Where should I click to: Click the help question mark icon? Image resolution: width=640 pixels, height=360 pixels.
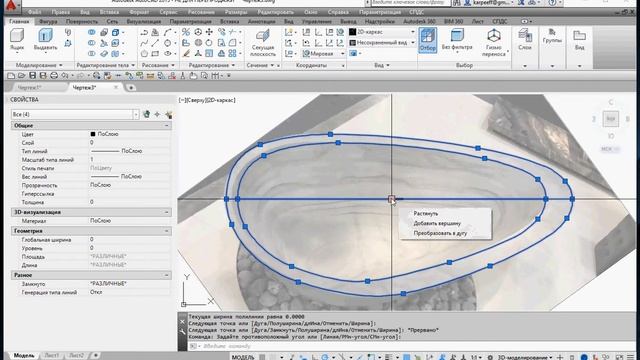[552, 3]
